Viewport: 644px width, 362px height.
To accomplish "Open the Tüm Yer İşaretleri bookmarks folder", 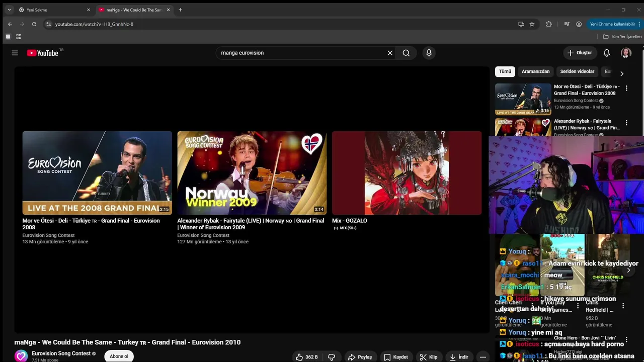I will pos(622,37).
